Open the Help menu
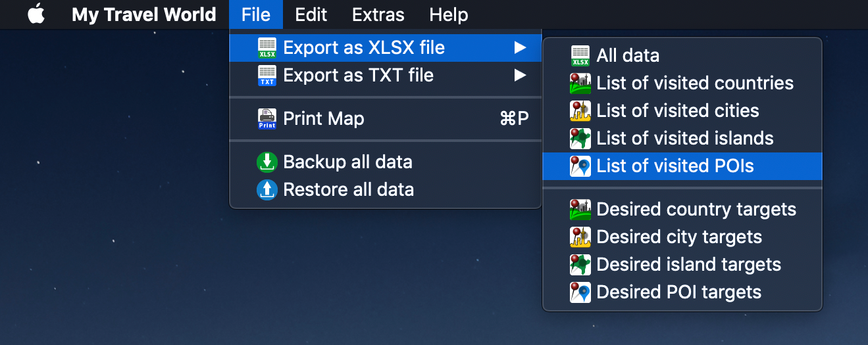The height and width of the screenshot is (345, 868). (x=449, y=14)
